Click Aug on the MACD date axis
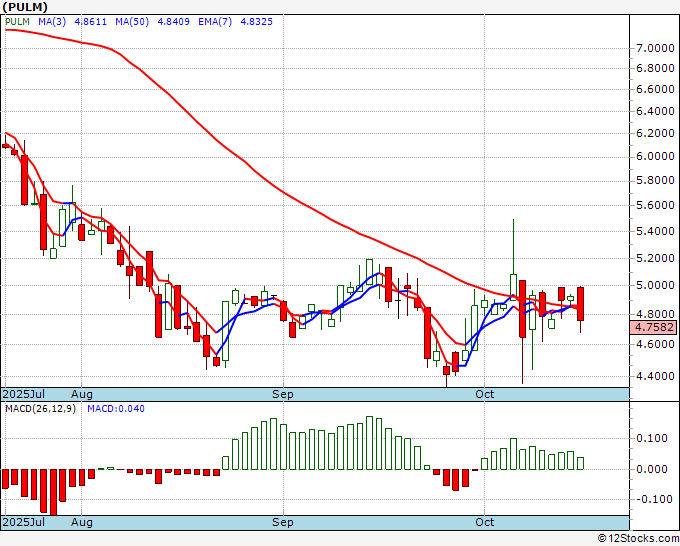This screenshot has width=680, height=546. pos(82,522)
